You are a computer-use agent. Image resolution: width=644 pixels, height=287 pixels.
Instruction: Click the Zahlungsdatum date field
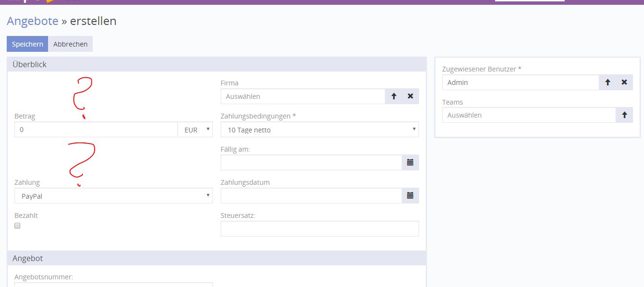click(311, 196)
